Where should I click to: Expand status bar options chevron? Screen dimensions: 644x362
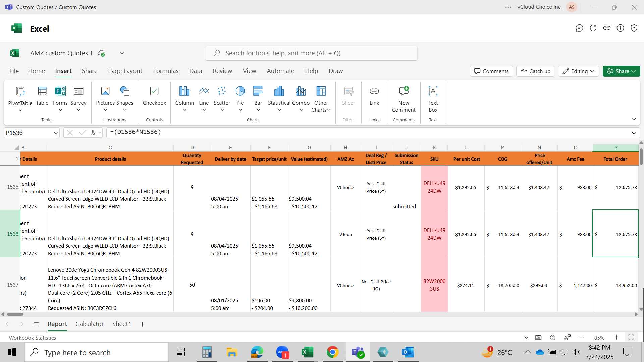click(526, 338)
